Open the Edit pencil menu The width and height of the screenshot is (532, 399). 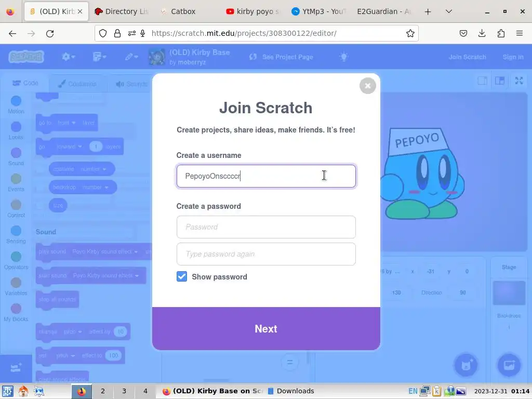coord(131,57)
